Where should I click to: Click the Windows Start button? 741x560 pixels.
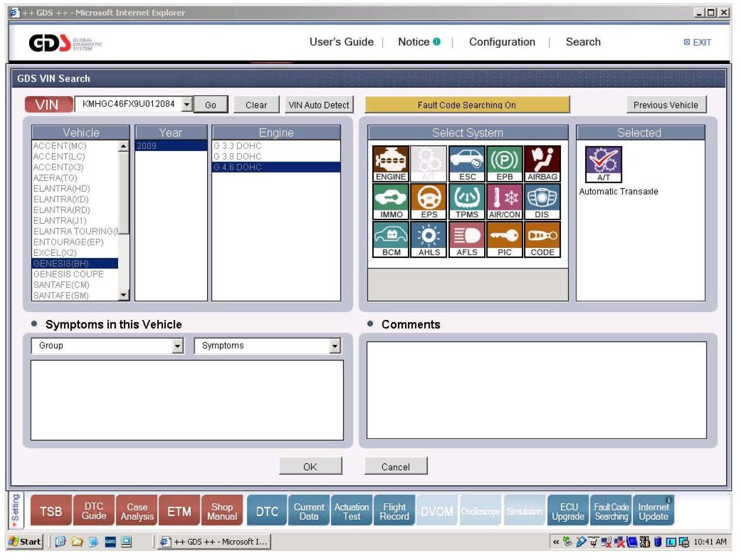[25, 541]
